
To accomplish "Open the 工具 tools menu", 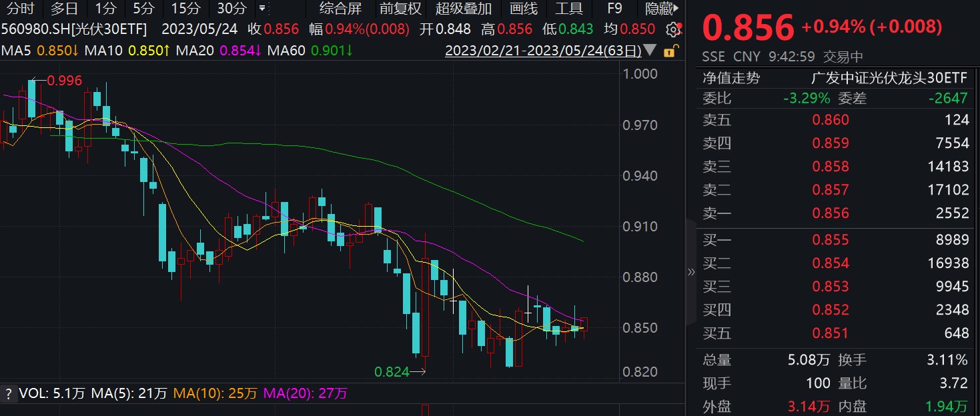I will (x=569, y=9).
